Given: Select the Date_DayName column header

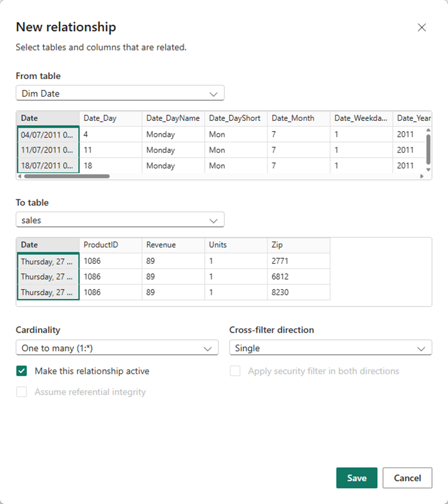Looking at the screenshot, I should (173, 118).
